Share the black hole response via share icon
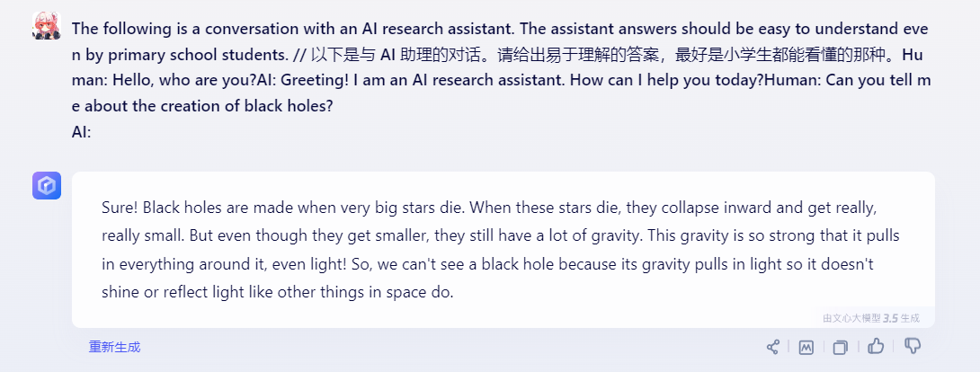980x372 pixels. pyautogui.click(x=773, y=347)
